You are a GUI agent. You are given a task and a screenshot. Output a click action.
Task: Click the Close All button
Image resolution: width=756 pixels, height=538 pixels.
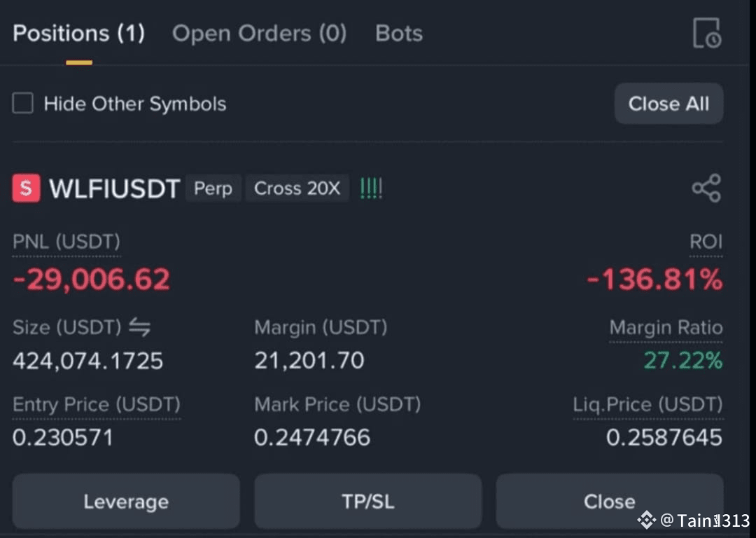point(668,103)
